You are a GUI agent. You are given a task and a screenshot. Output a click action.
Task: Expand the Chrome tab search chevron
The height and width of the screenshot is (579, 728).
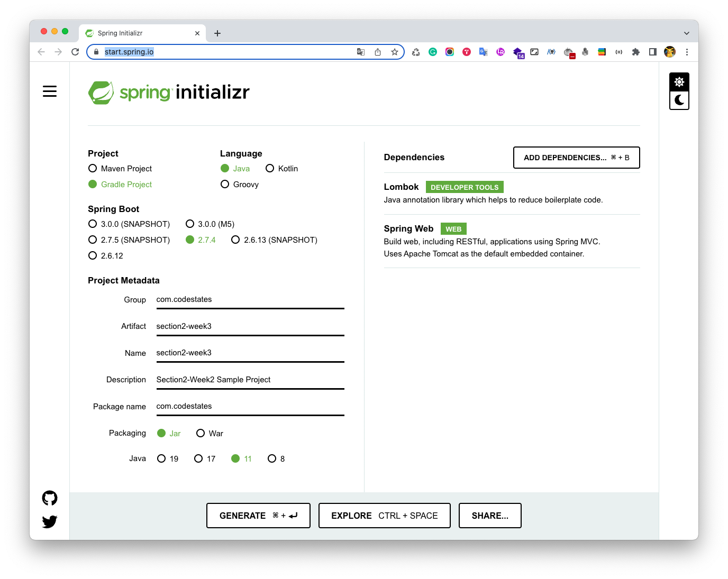tap(686, 33)
